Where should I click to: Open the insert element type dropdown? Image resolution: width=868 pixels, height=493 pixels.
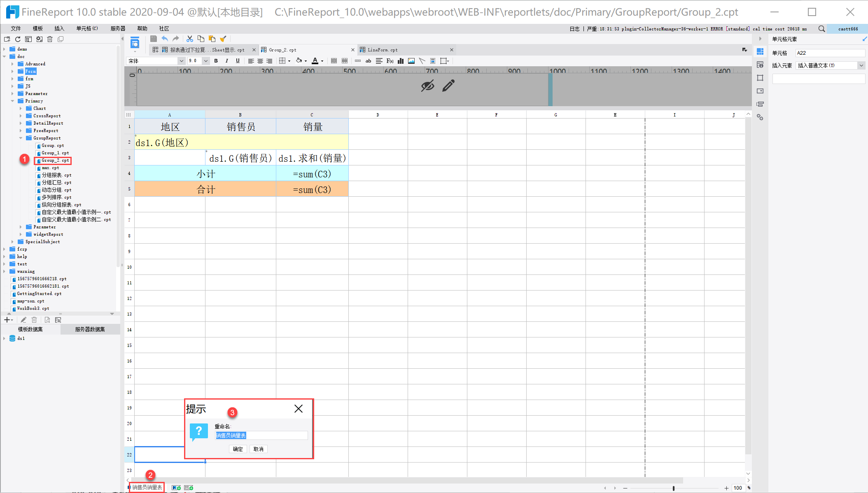click(861, 65)
